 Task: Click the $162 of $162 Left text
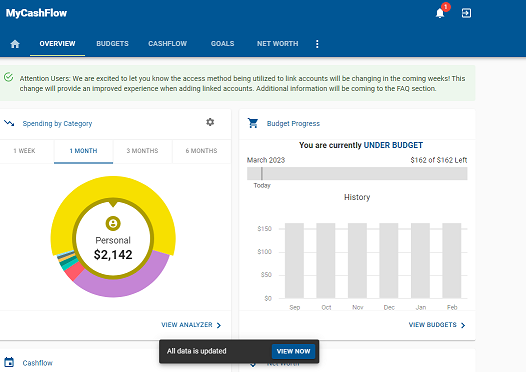[438, 160]
